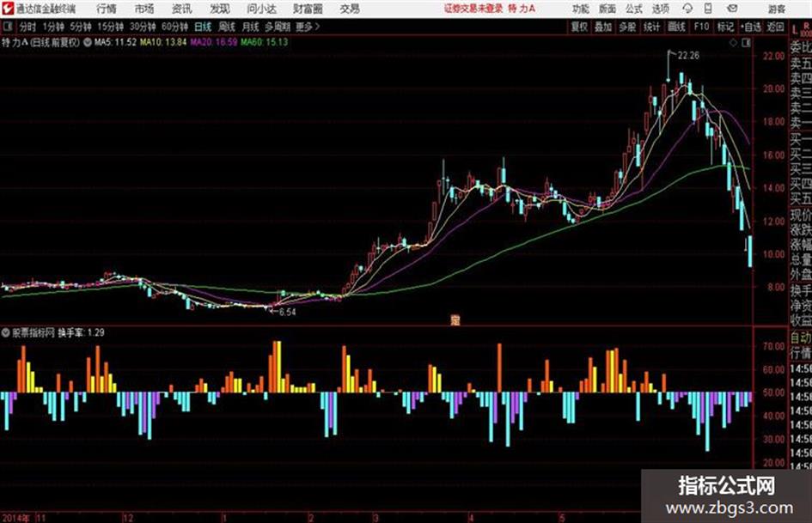Click the 叠加 overlay toolbar button
Image resolution: width=812 pixels, height=523 pixels.
tap(603, 27)
